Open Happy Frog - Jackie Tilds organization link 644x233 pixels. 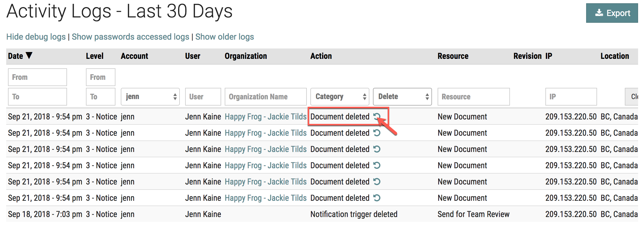click(265, 117)
